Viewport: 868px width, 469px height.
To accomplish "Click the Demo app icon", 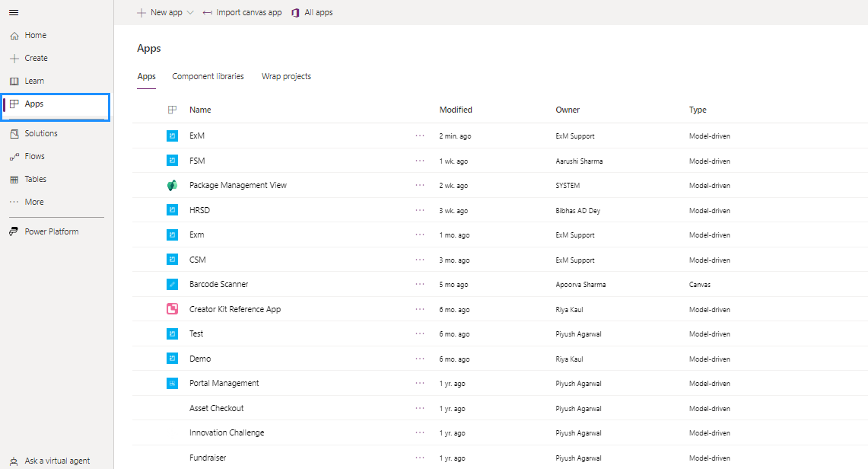I will [172, 359].
